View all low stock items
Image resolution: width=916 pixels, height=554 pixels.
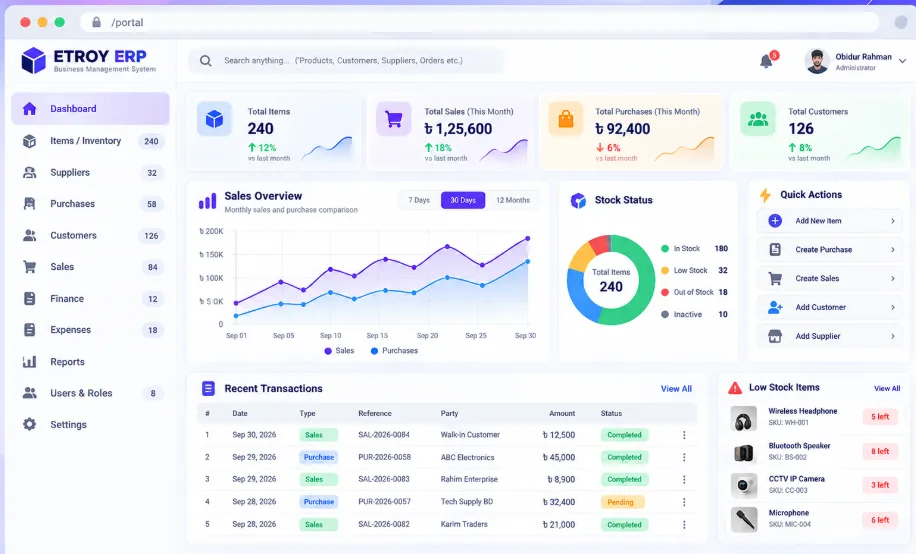(x=887, y=388)
